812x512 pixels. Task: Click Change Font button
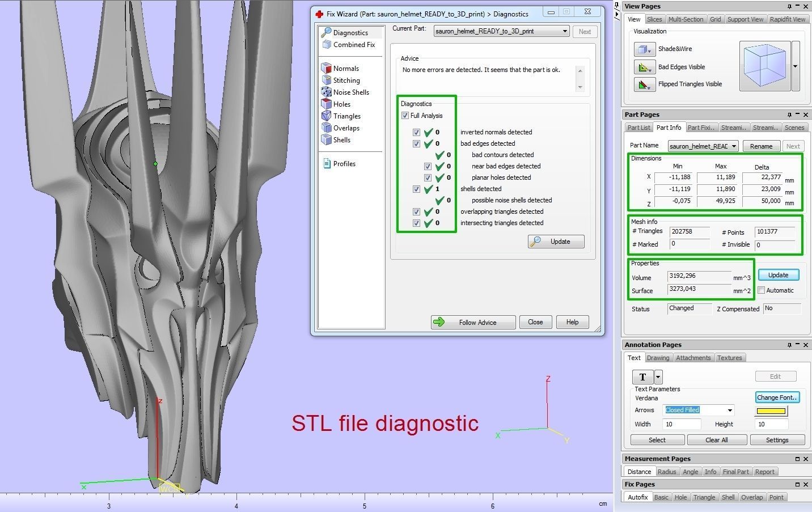[777, 397]
